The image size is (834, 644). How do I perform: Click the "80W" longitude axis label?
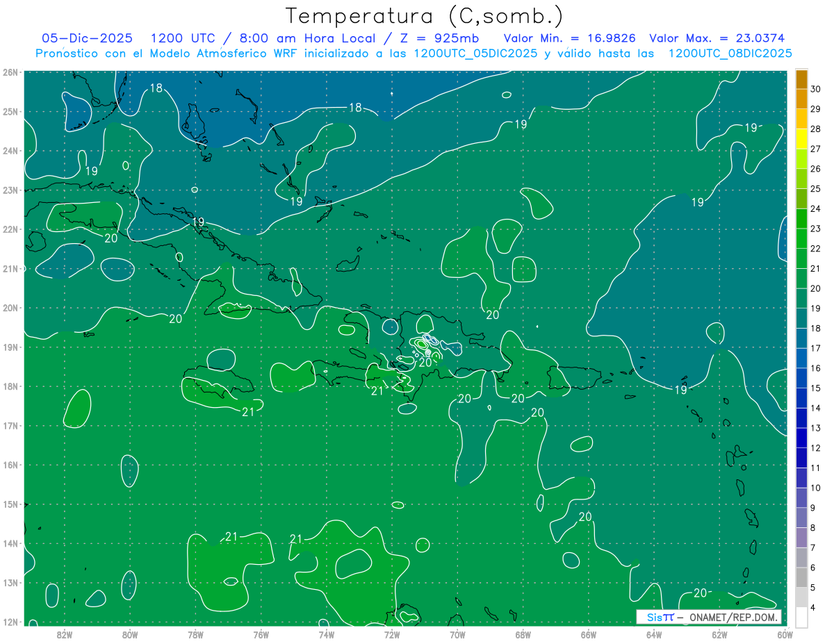(130, 634)
